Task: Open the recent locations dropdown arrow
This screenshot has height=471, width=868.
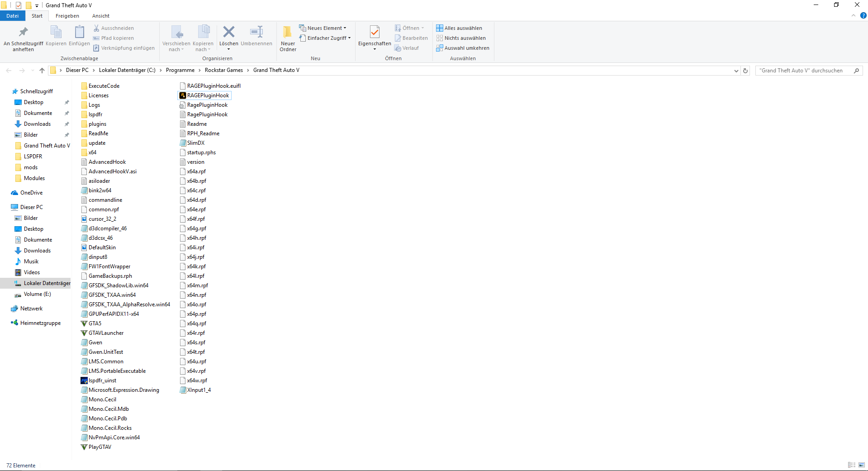Action: tap(33, 71)
